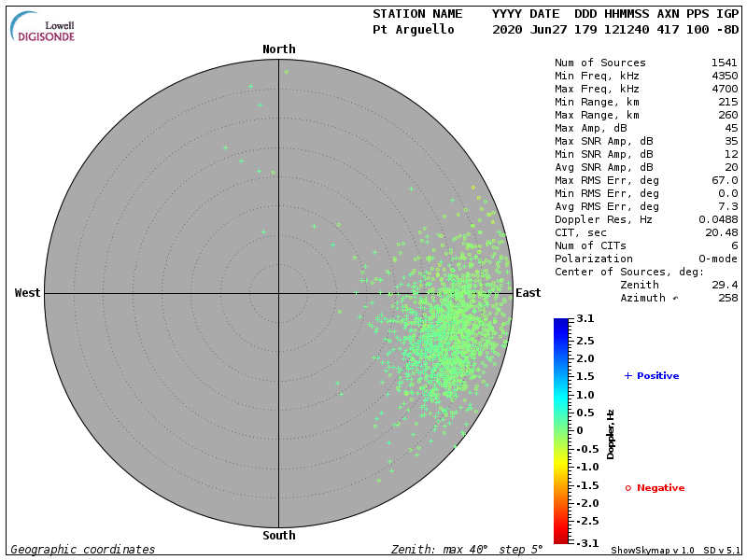
Task: Click Max Freq value 4700
Action: pyautogui.click(x=725, y=89)
